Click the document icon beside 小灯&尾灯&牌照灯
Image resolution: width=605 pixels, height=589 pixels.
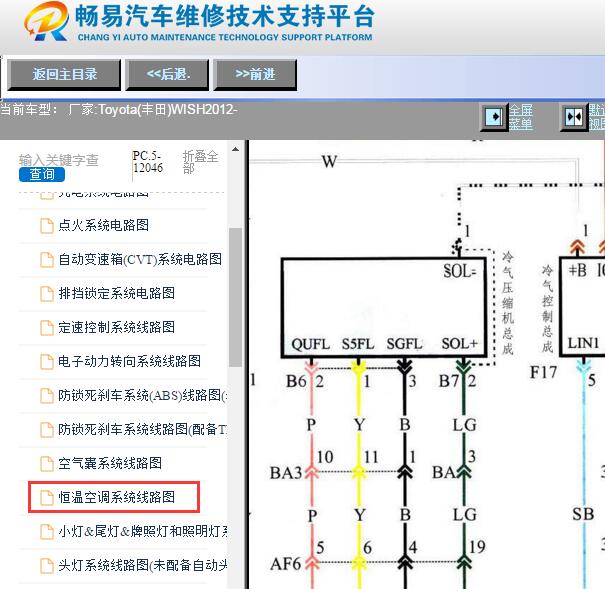pyautogui.click(x=47, y=532)
